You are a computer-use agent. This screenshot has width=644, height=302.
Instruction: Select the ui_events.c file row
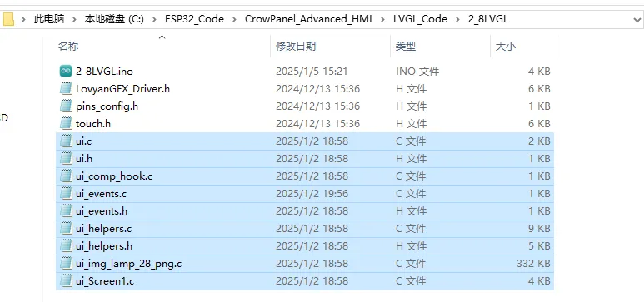coord(305,194)
